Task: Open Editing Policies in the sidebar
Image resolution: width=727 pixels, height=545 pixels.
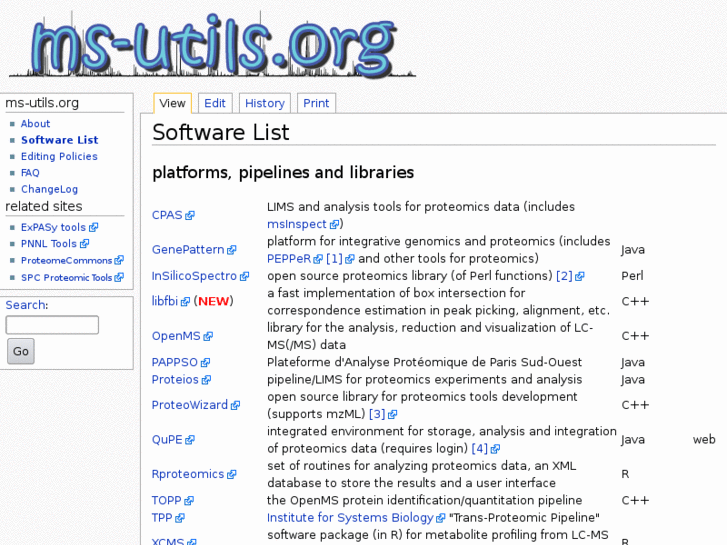Action: click(59, 156)
